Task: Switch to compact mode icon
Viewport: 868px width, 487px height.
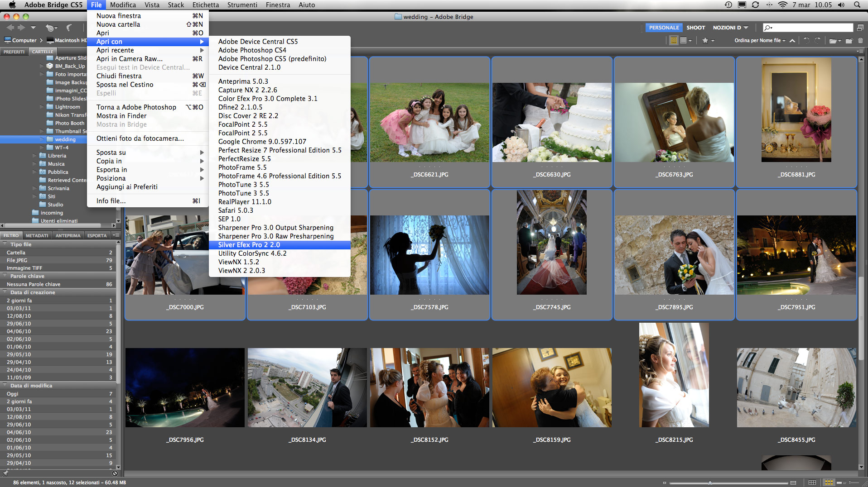Action: (860, 28)
